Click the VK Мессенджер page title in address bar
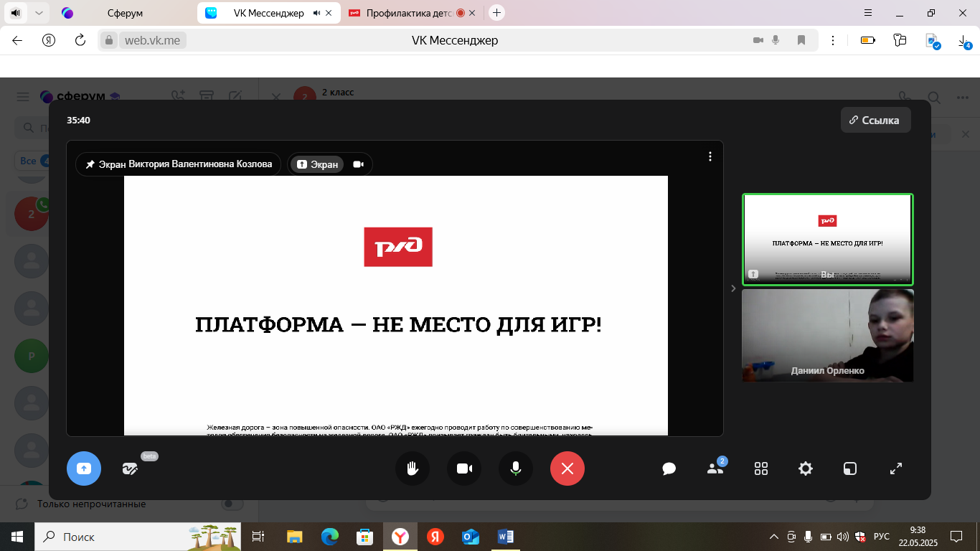The width and height of the screenshot is (980, 551). [x=455, y=40]
